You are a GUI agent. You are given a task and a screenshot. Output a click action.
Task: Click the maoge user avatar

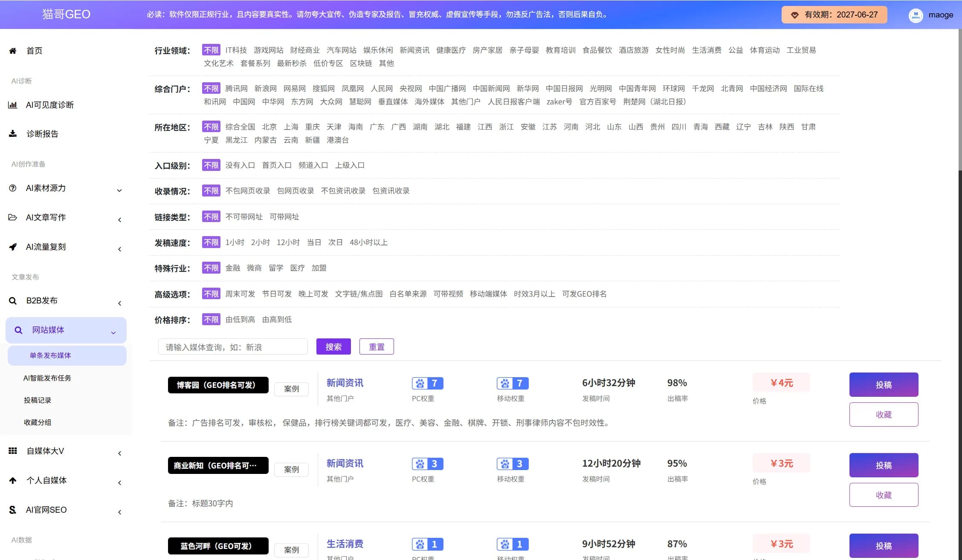916,15
